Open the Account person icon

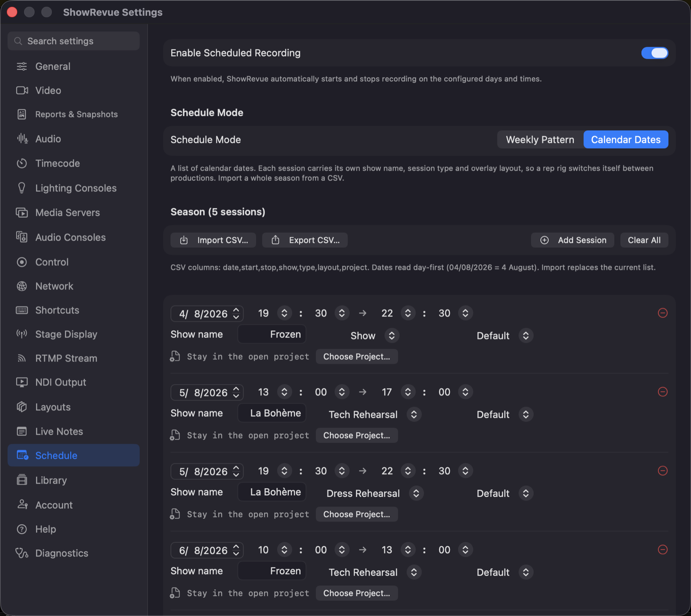[x=22, y=505]
